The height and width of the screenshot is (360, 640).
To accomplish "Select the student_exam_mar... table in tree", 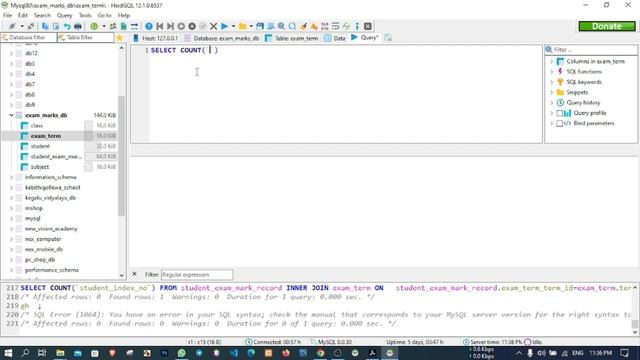I will (56, 156).
